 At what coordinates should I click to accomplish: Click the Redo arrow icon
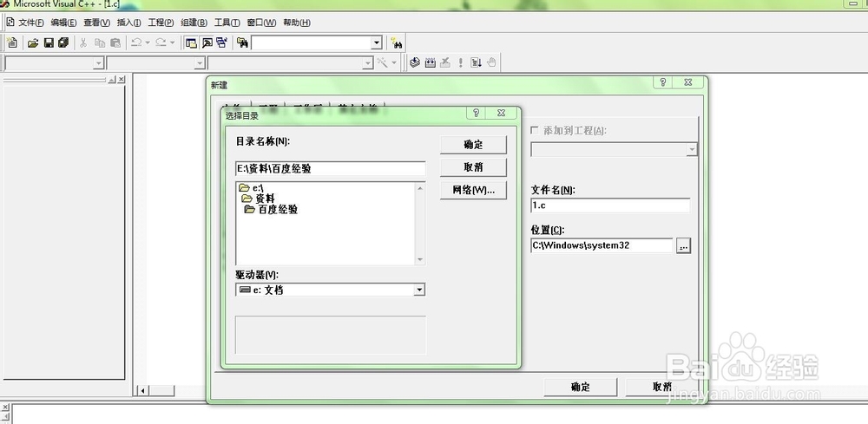(161, 42)
